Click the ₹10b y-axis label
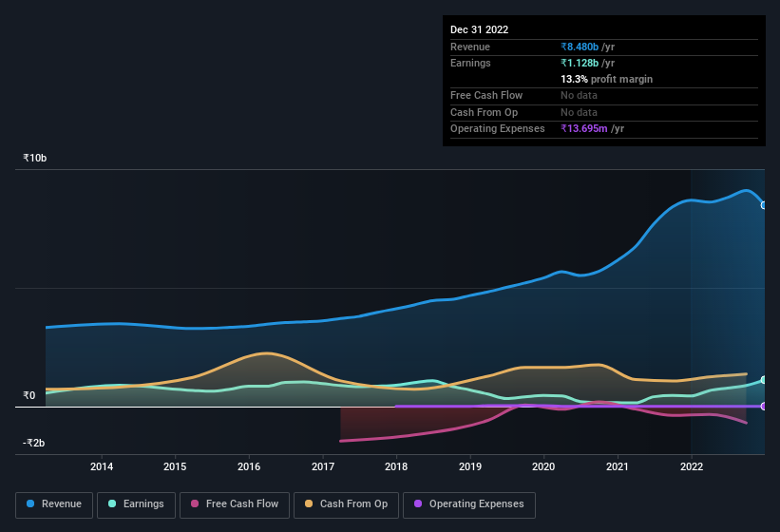Viewport: 780px width, 532px height. pyautogui.click(x=34, y=158)
